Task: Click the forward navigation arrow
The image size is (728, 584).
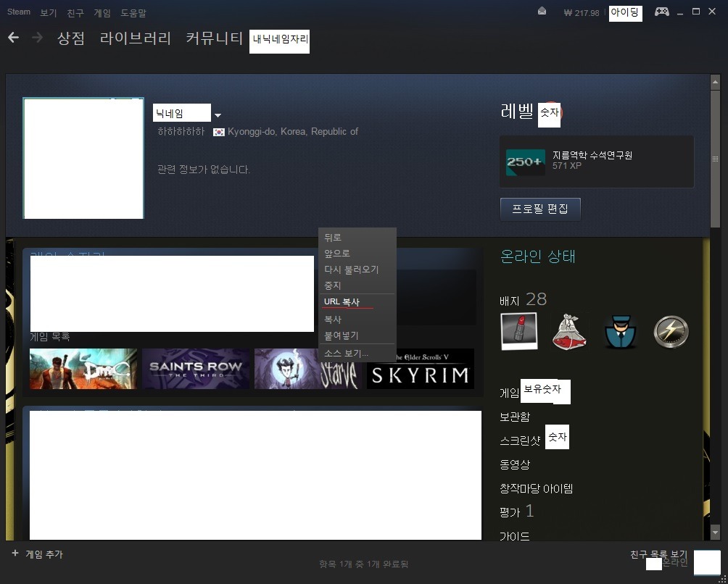Action: tap(37, 37)
